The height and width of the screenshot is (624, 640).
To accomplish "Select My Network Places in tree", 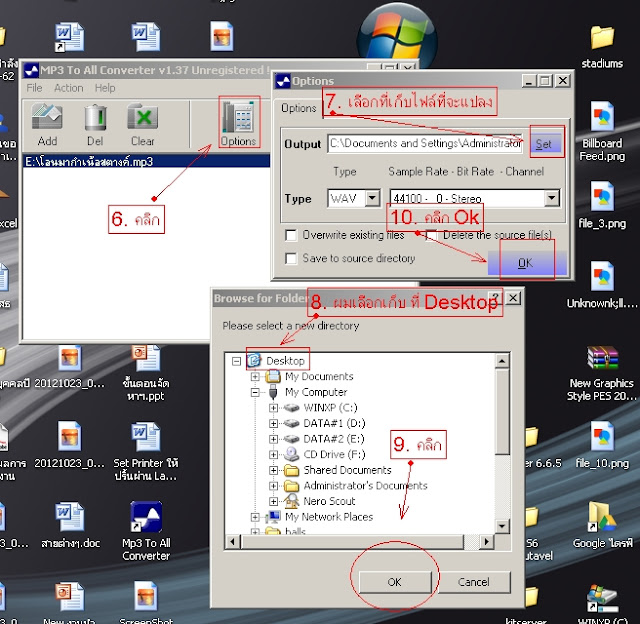I will 329,517.
